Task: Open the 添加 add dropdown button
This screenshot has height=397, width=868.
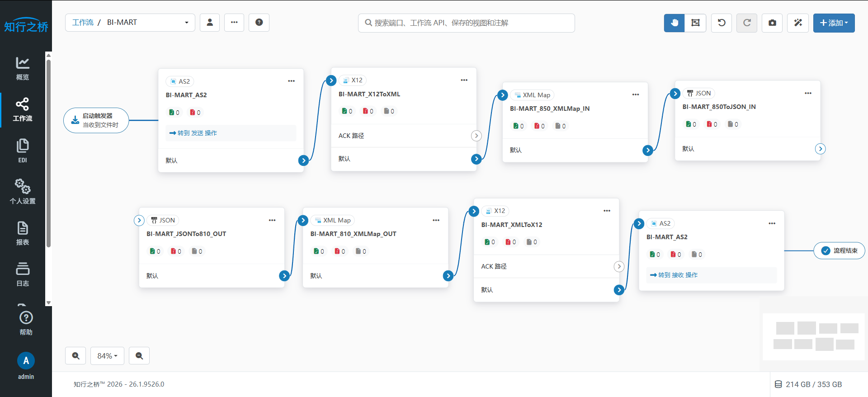Action: 834,23
